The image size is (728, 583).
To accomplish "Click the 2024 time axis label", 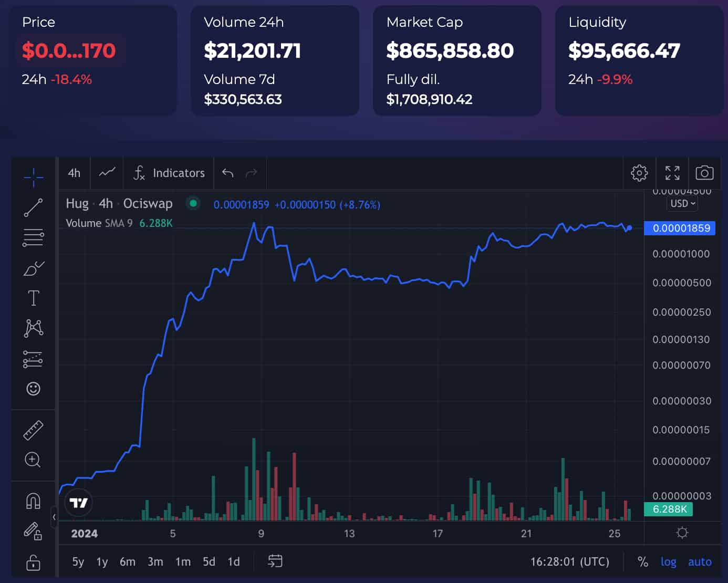I will click(x=85, y=534).
